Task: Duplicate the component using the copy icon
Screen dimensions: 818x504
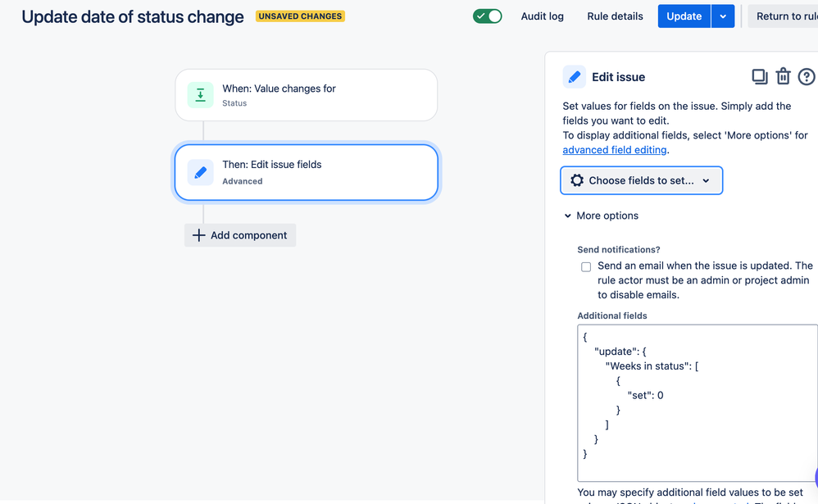Action: [759, 77]
